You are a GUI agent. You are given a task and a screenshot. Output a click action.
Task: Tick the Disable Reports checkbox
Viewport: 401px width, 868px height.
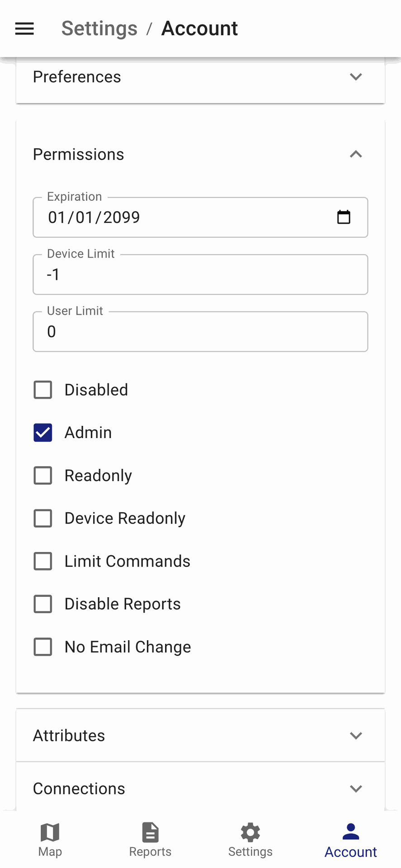click(x=43, y=604)
